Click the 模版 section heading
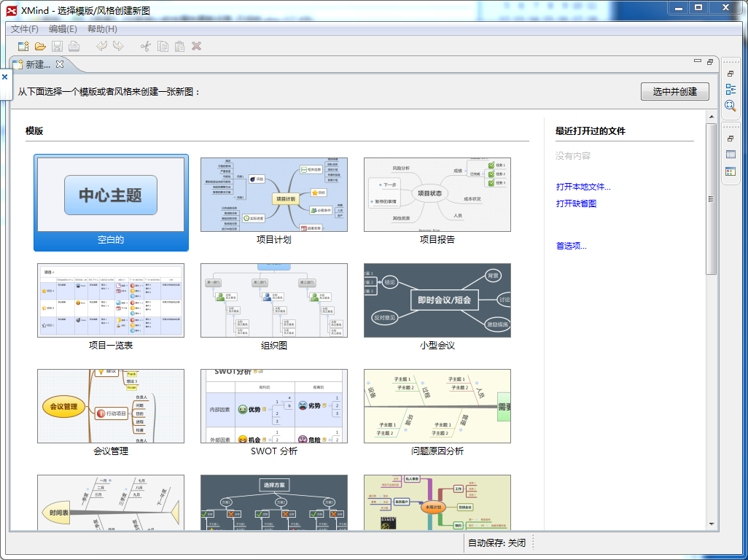 coord(34,131)
